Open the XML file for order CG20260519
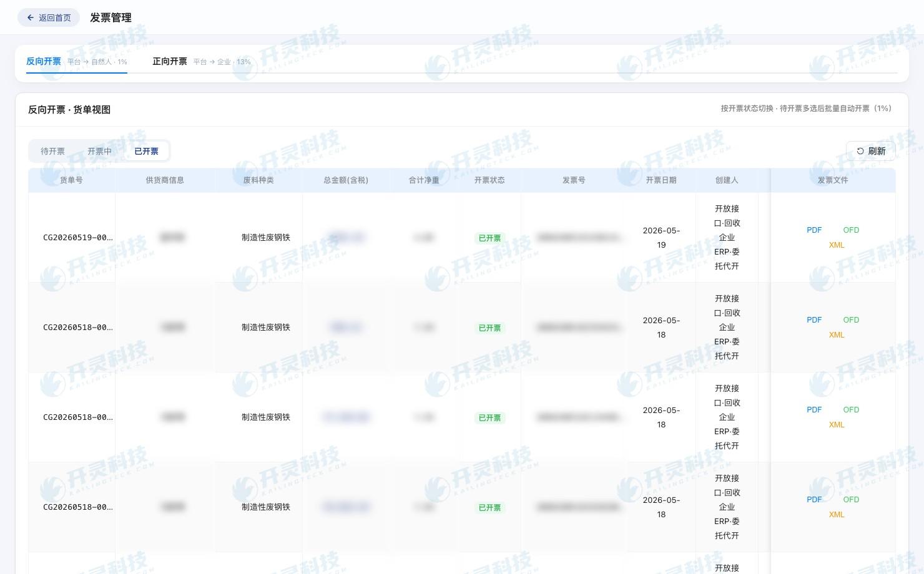Image resolution: width=924 pixels, height=574 pixels. click(837, 245)
